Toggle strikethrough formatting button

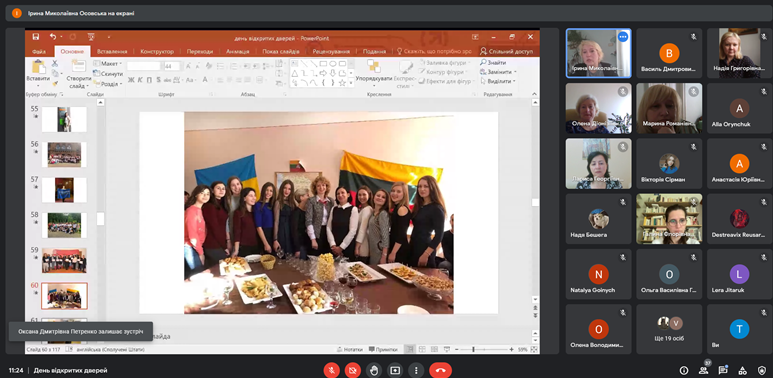coord(167,80)
